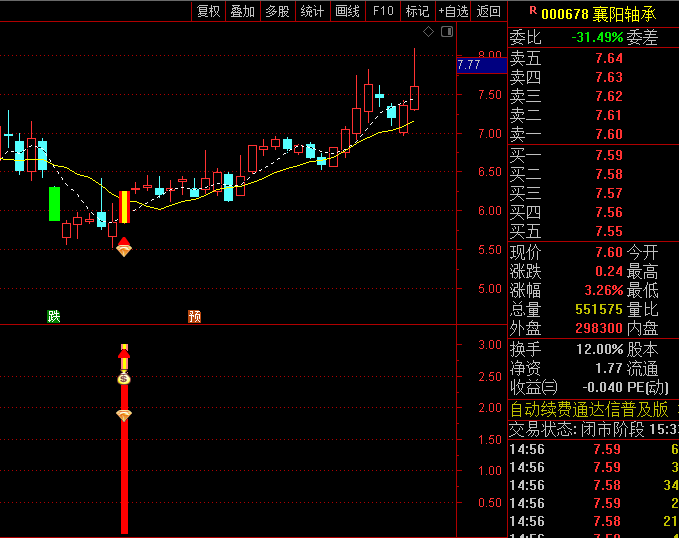Click the 换手 value 12.00%

[x=600, y=349]
